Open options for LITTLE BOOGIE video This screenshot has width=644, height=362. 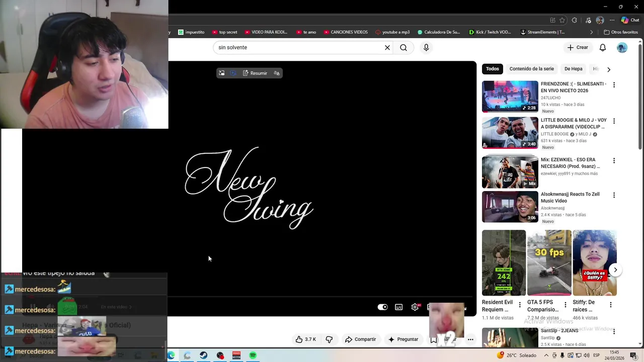click(x=614, y=121)
